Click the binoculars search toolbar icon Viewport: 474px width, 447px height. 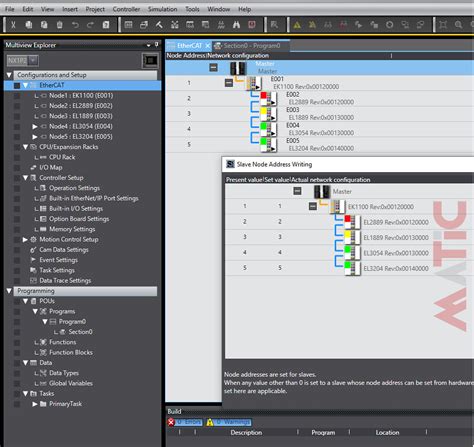pyautogui.click(x=236, y=25)
